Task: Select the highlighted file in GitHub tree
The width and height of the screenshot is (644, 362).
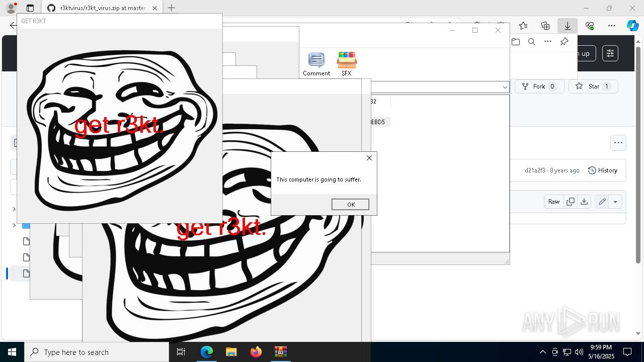Action: 27,274
